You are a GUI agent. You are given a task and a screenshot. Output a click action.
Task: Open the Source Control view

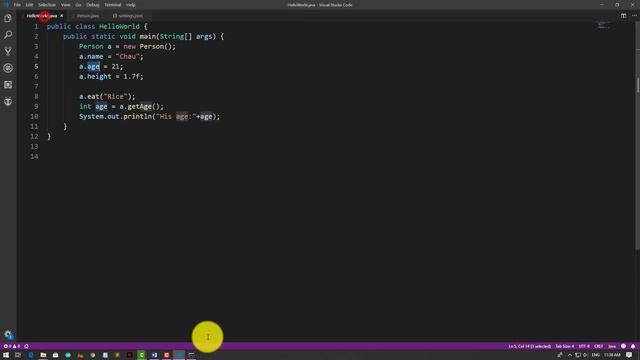8,51
